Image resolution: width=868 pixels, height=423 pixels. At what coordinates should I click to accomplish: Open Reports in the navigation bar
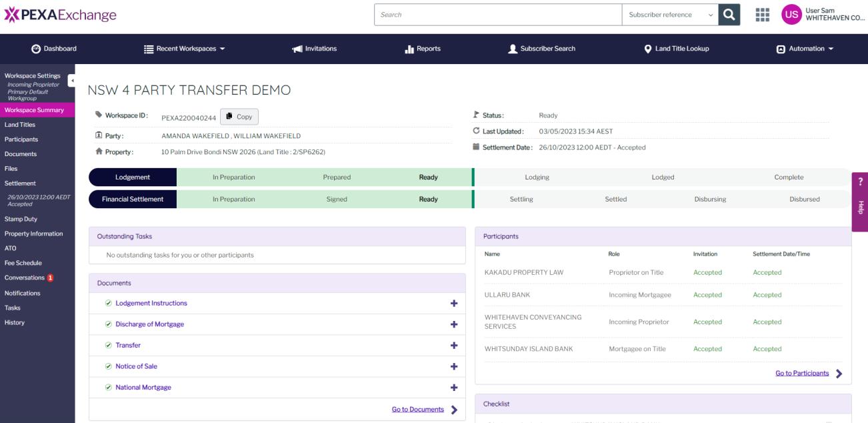pos(423,49)
